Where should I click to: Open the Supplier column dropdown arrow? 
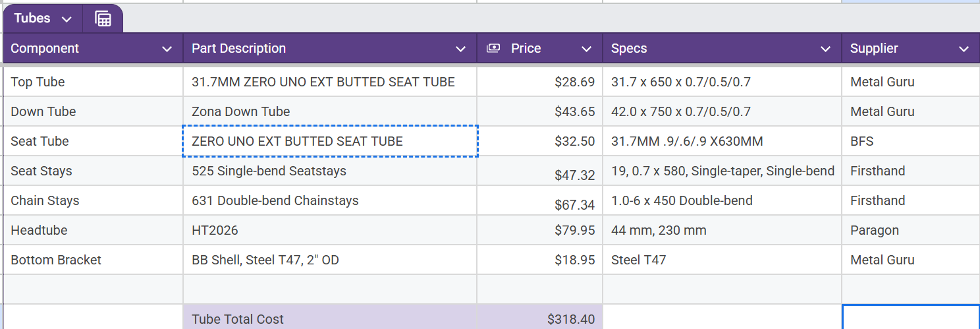point(964,49)
